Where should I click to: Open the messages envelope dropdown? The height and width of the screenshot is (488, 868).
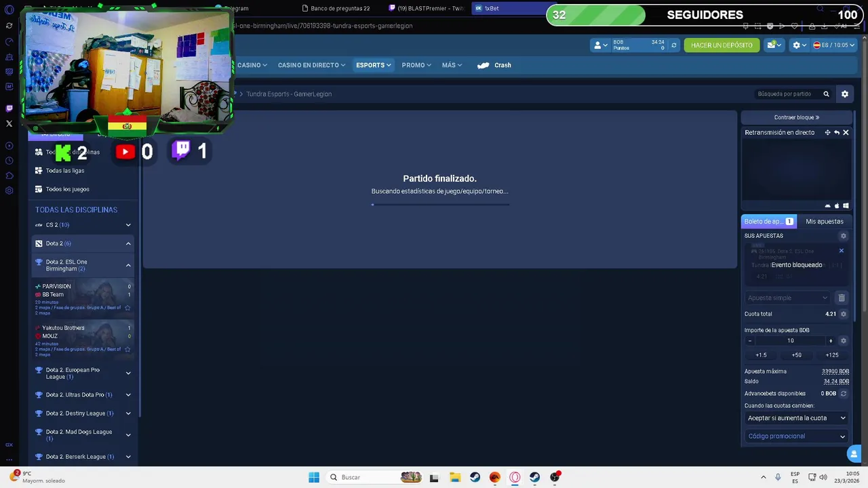[x=774, y=45]
